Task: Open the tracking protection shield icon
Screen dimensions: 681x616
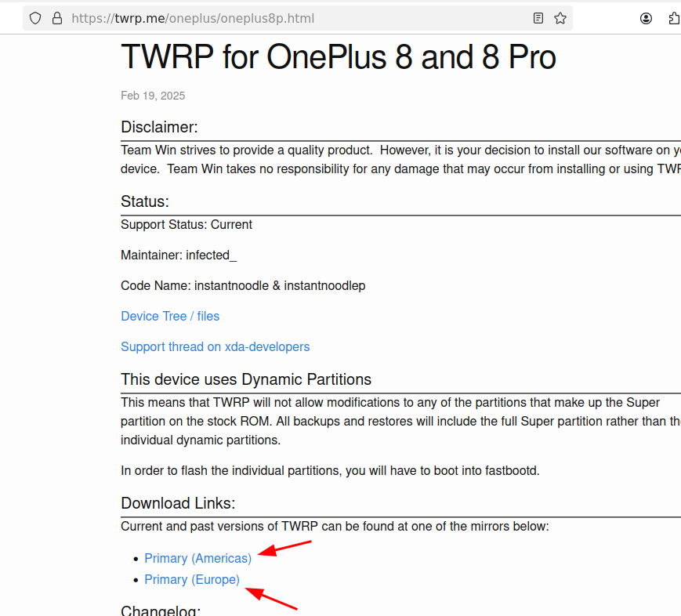Action: pos(35,18)
